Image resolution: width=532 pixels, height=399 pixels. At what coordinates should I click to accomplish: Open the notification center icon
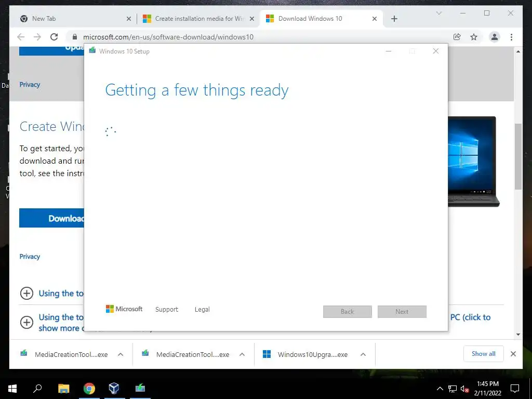click(x=515, y=389)
